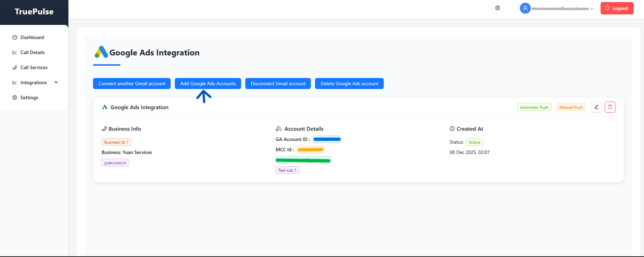Click the settings gear icon in header
The height and width of the screenshot is (257, 644).
498,8
